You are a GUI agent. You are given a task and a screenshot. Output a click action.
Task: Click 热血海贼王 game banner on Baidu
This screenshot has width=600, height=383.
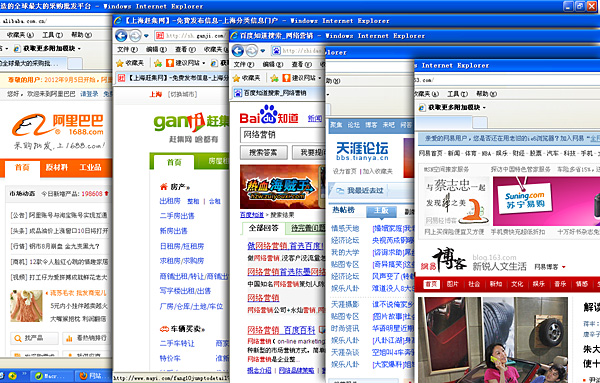[282, 187]
